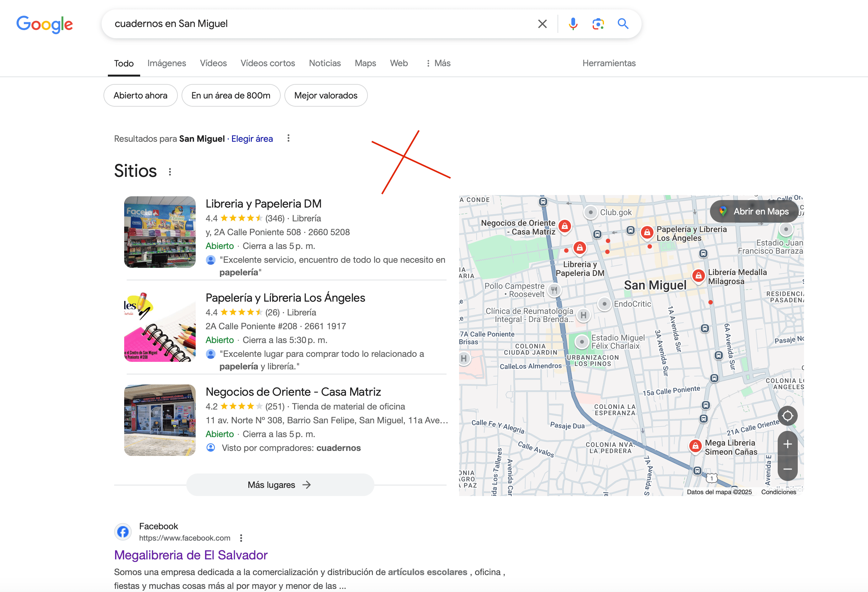This screenshot has width=868, height=592.
Task: Click the Estadio Juan Francisco Barraza marker
Action: (x=786, y=229)
